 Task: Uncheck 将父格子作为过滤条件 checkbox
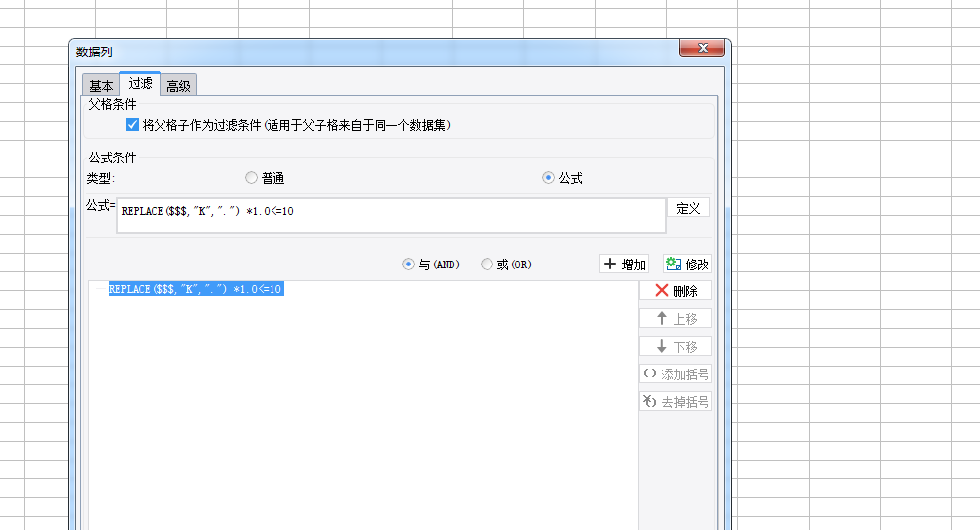tap(132, 125)
